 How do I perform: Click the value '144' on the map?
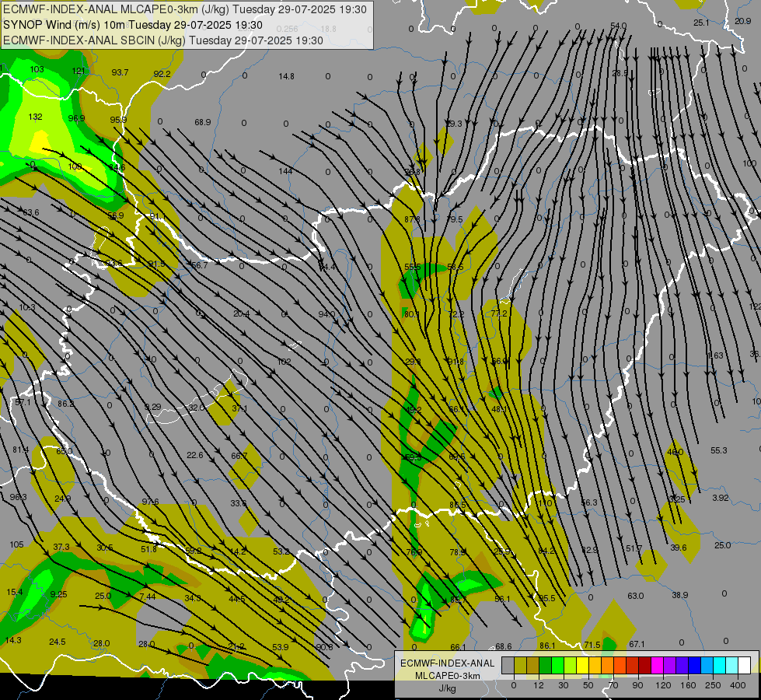coord(285,171)
